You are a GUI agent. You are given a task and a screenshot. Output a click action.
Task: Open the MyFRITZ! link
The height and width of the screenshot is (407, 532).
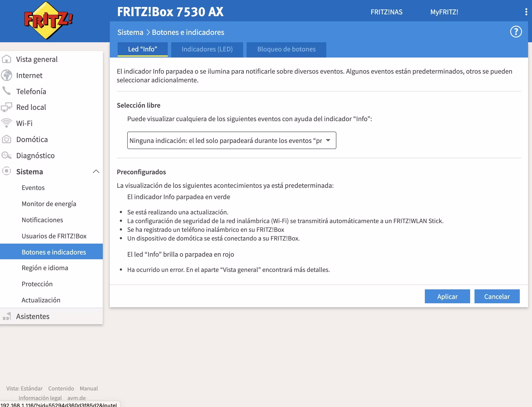tap(444, 12)
